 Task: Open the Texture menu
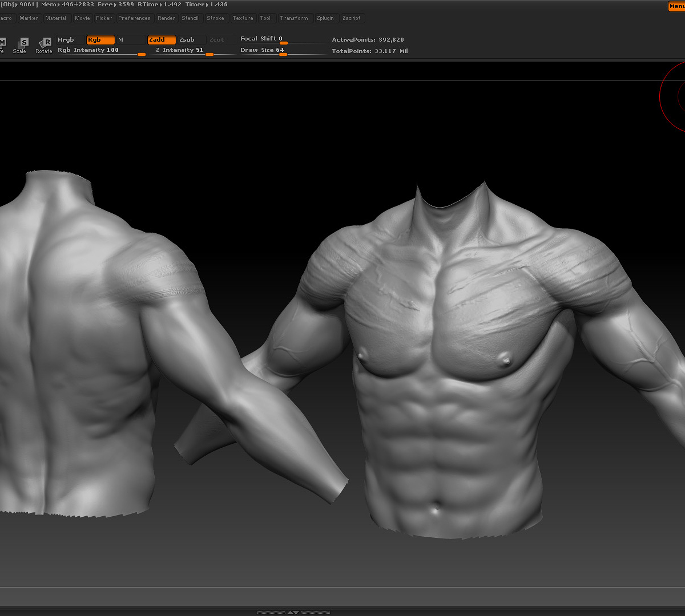(x=243, y=18)
